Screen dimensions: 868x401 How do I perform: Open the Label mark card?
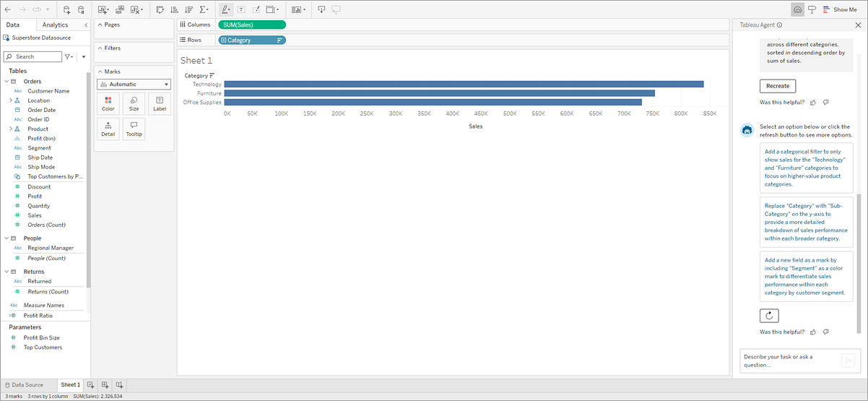[x=160, y=104]
